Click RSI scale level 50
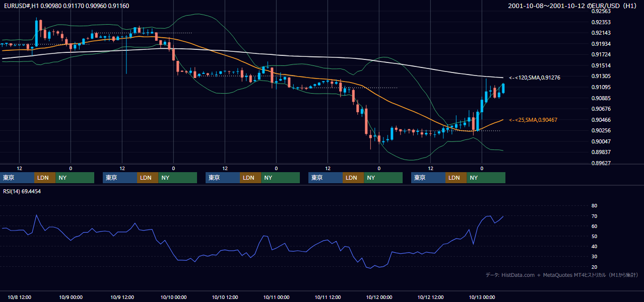Image resolution: width=644 pixels, height=302 pixels. coord(594,236)
